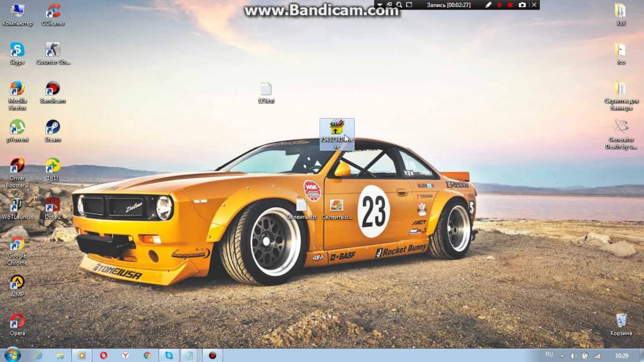Open Yandex Browser from the taskbar
The height and width of the screenshot is (362, 644).
point(125,355)
